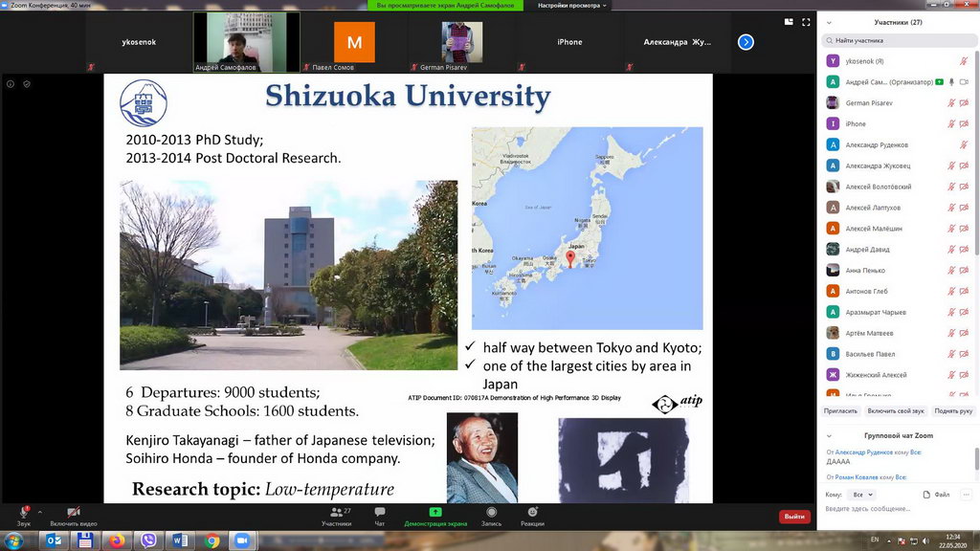Click Поднять руку raise hand button
980x551 pixels.
953,411
